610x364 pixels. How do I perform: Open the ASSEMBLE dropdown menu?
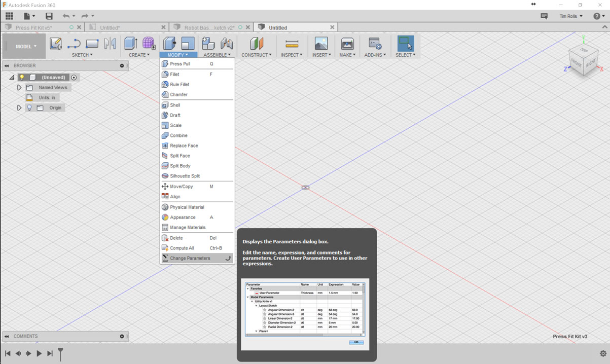click(x=217, y=55)
